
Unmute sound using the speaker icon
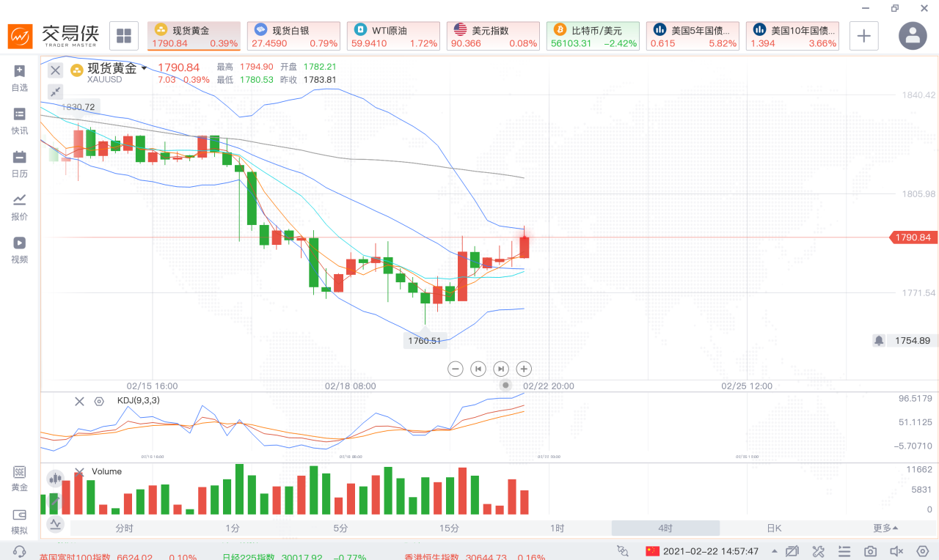(x=896, y=551)
